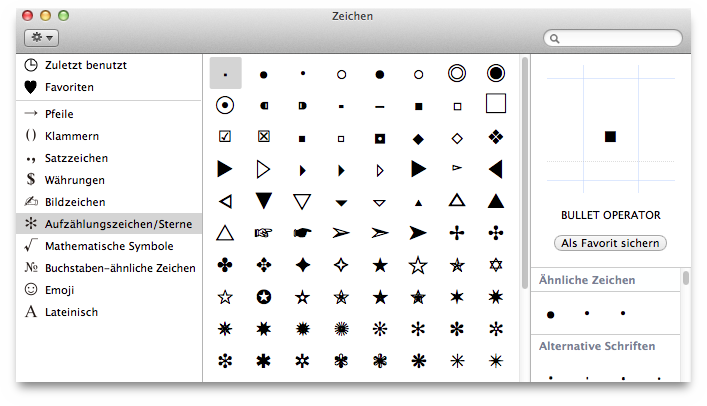Click the Alternative Schriften section header
The width and height of the screenshot is (707, 406).
point(597,346)
